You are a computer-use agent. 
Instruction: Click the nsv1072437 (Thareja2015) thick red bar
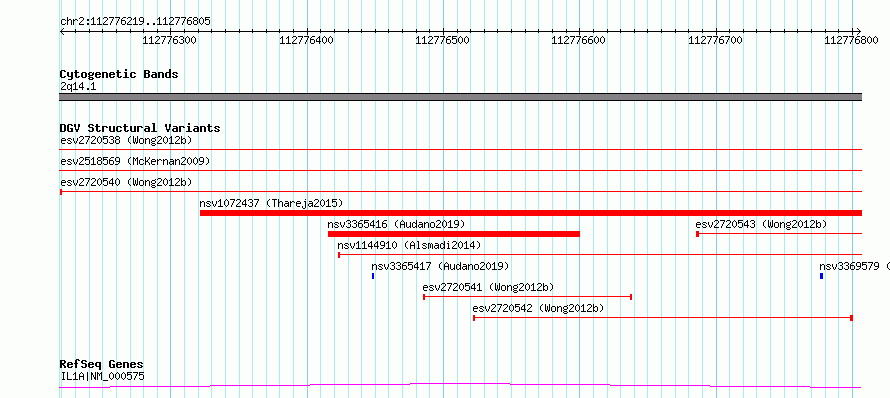[531, 213]
